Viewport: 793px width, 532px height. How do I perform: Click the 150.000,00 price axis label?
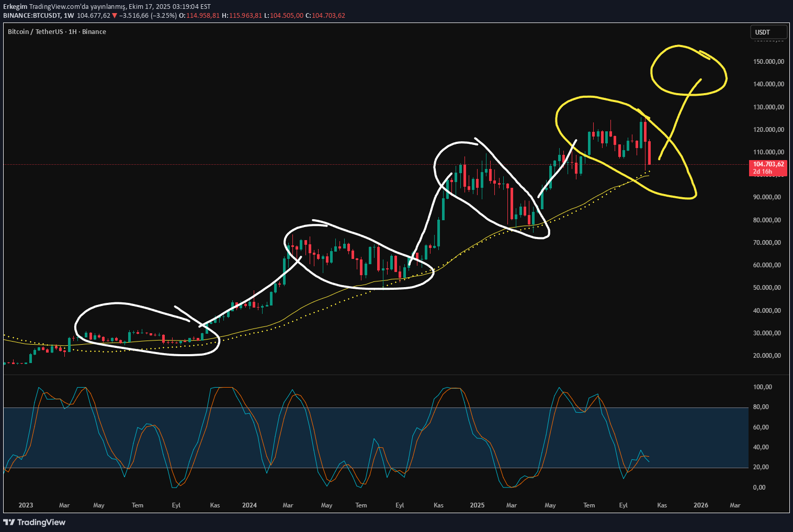[768, 62]
